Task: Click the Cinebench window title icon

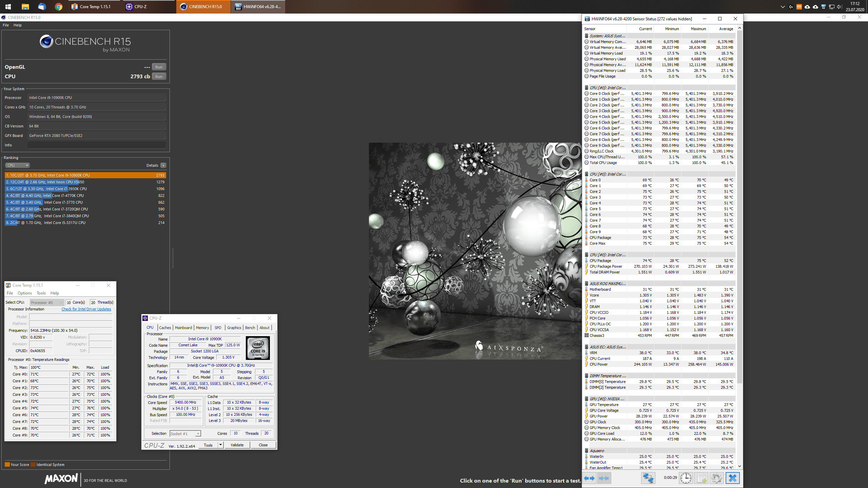Action: pyautogui.click(x=3, y=18)
